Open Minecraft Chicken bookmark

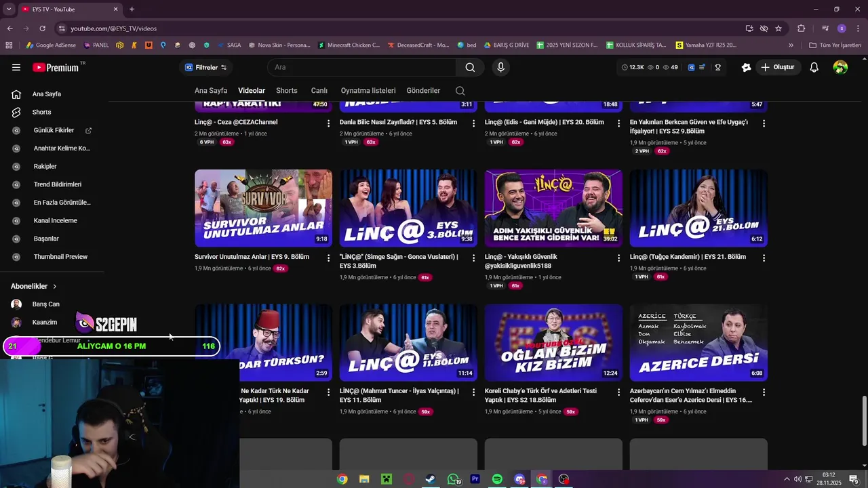click(349, 45)
